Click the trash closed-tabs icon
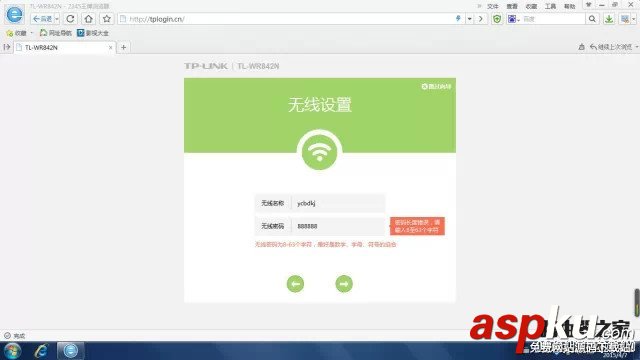Screen dimensions: 640x360 582,47
